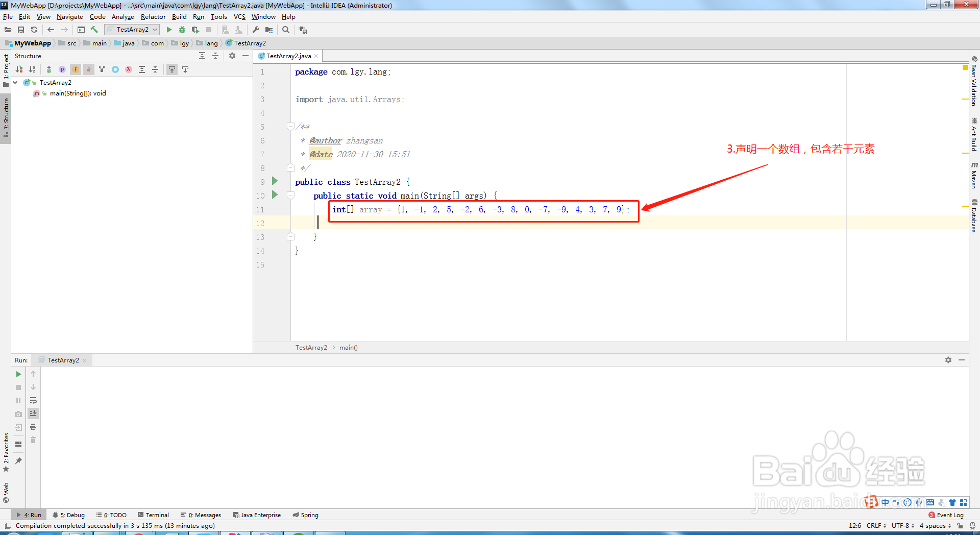Screen dimensions: 980x535
Task: Collapse all in Structure panel header
Action: point(215,56)
